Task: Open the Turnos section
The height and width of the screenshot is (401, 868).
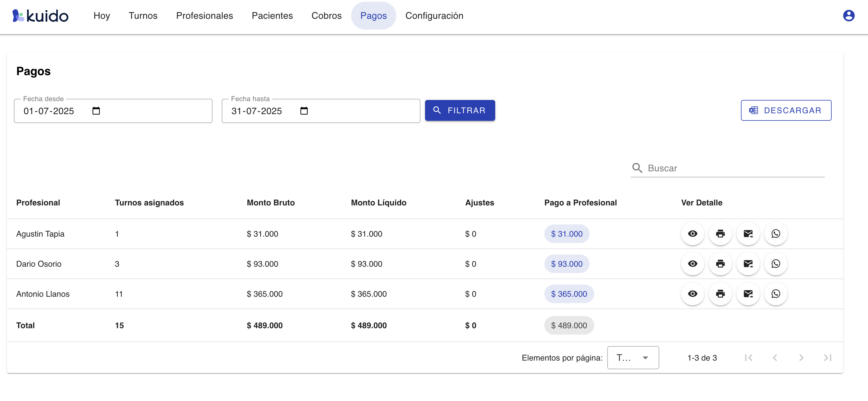Action: coord(143,16)
